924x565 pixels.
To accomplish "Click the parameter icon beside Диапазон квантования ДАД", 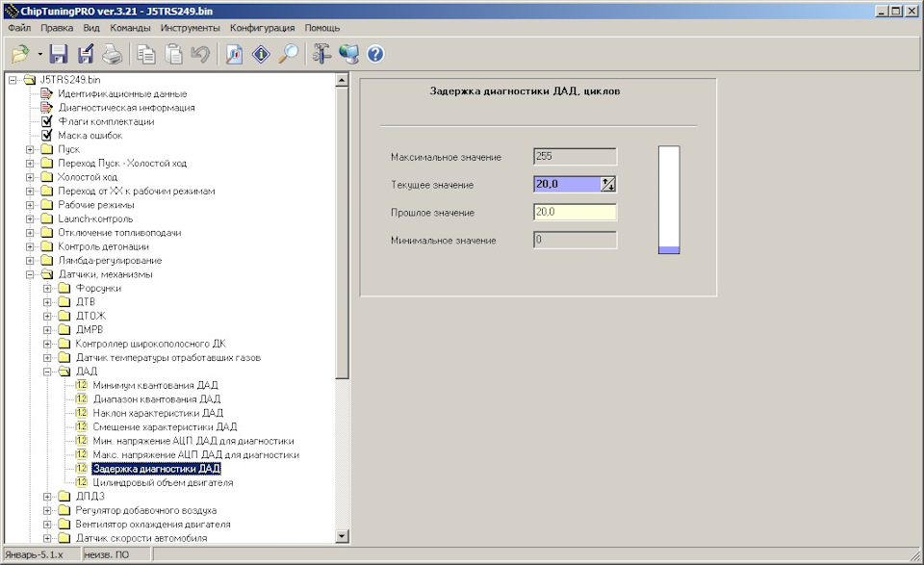I will (x=81, y=398).
